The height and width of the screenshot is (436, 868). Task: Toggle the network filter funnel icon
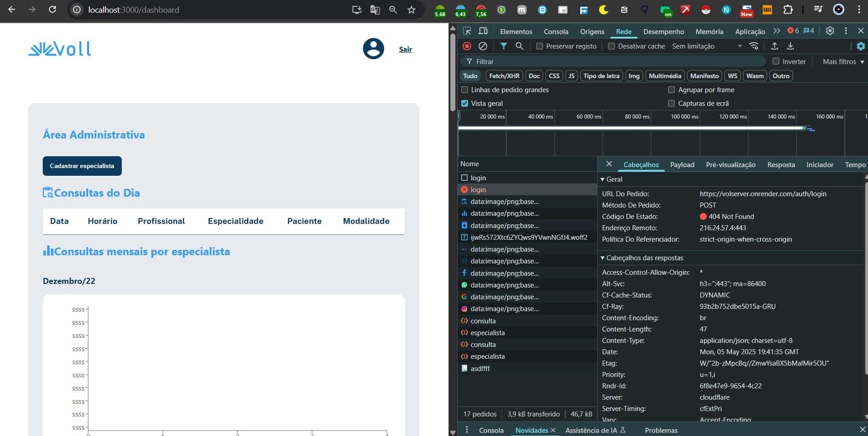click(x=504, y=46)
